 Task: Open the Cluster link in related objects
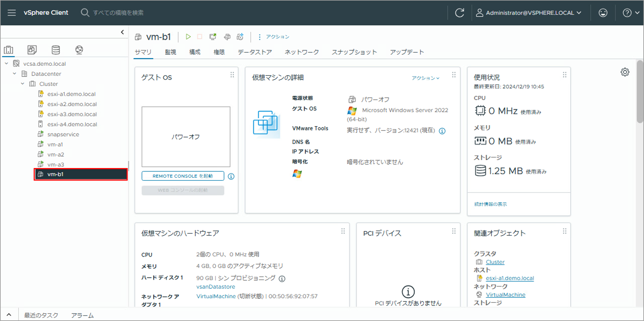click(495, 262)
